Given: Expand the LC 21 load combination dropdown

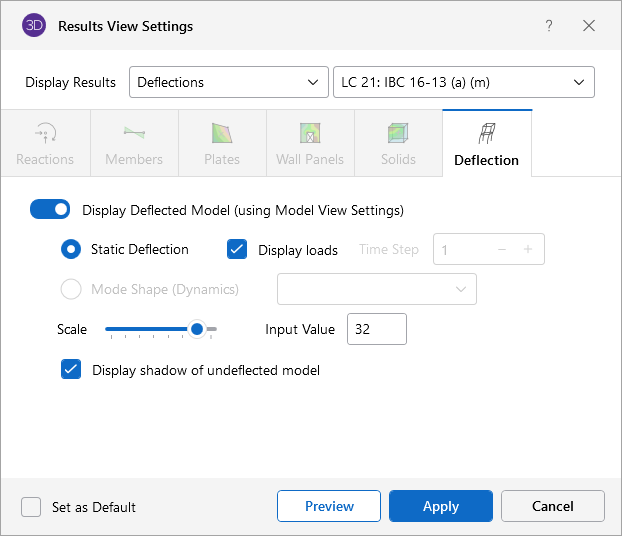Looking at the screenshot, I should [463, 82].
